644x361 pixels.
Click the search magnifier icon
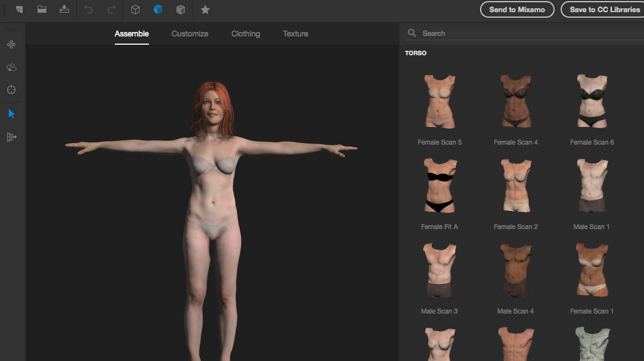(412, 33)
